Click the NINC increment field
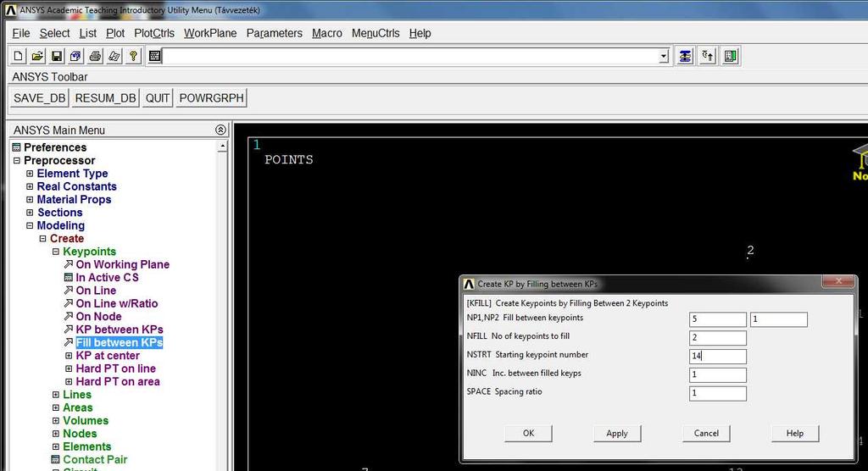The width and height of the screenshot is (868, 471). pyautogui.click(x=717, y=374)
